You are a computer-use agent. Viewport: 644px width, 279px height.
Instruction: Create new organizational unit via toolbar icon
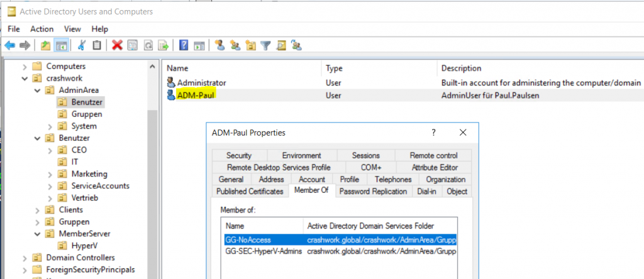(250, 45)
